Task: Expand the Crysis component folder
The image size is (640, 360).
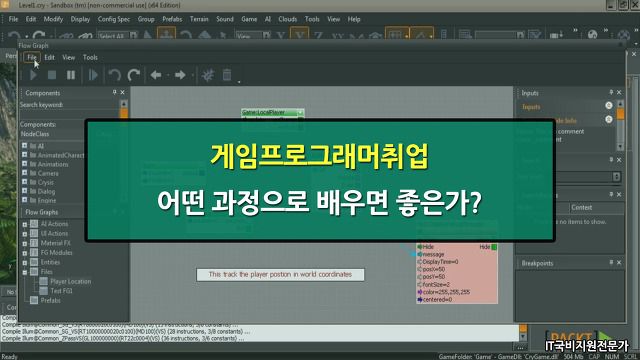Action: pyautogui.click(x=24, y=182)
